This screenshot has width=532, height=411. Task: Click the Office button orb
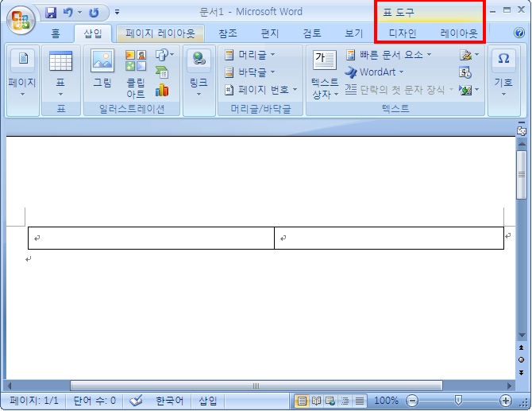pyautogui.click(x=21, y=19)
